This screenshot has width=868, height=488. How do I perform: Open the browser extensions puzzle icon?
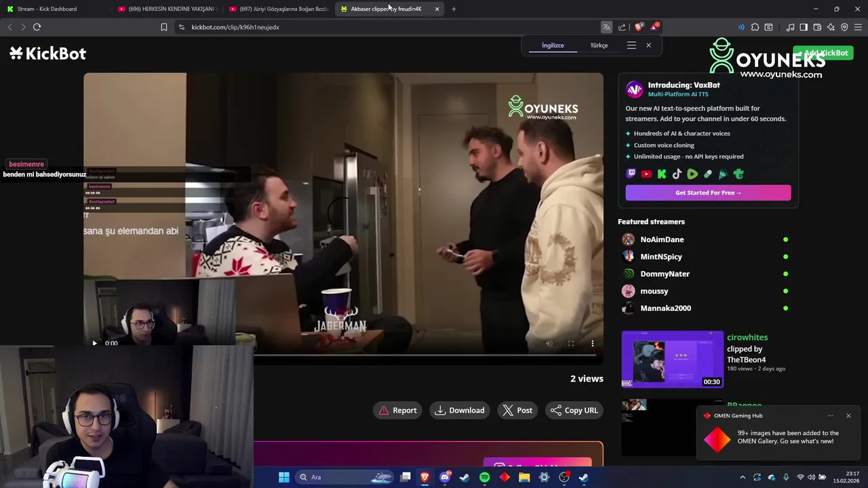click(755, 27)
